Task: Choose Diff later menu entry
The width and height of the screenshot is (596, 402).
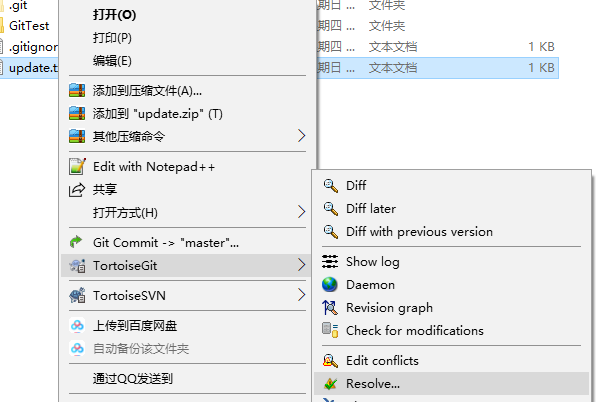Action: point(371,209)
